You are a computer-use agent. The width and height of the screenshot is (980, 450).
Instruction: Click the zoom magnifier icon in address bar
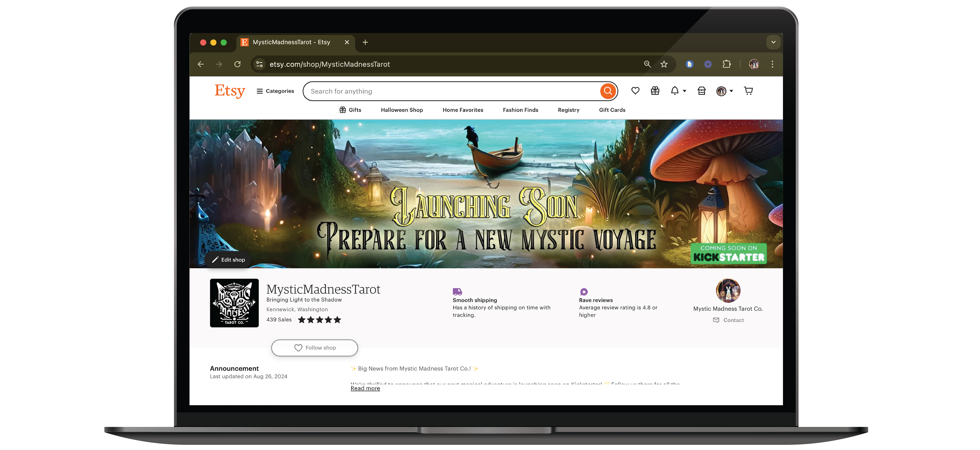point(647,64)
